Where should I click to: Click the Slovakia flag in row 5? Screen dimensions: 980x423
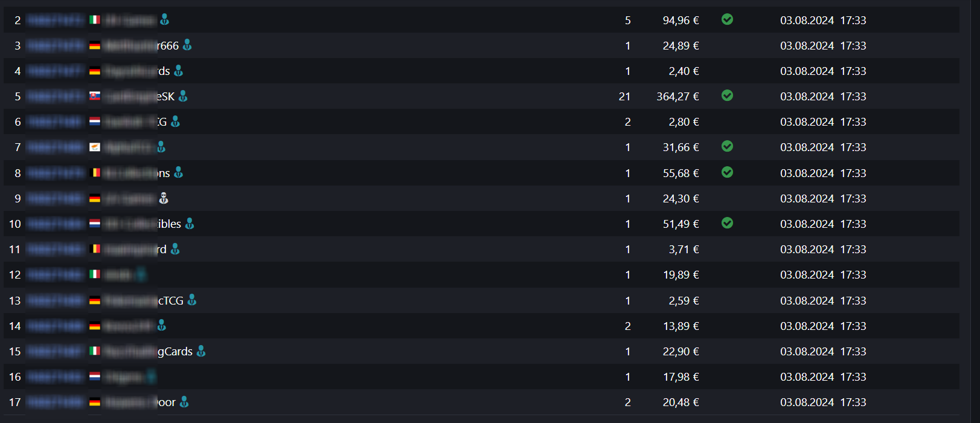(x=95, y=96)
